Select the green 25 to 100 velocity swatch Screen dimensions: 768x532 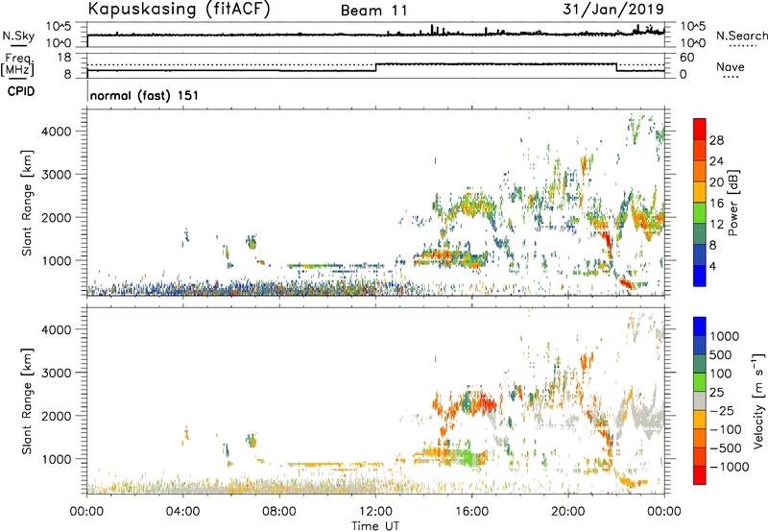click(x=700, y=382)
